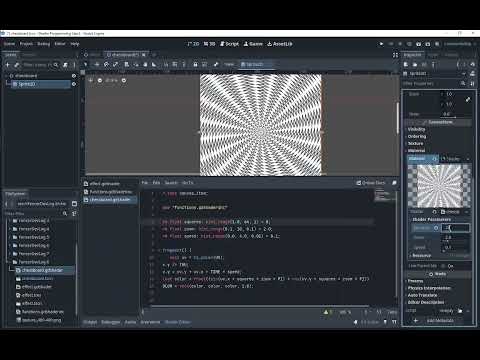The width and height of the screenshot is (480, 360).
Task: Toggle the Use Parent Material checkbox
Action: [443, 266]
